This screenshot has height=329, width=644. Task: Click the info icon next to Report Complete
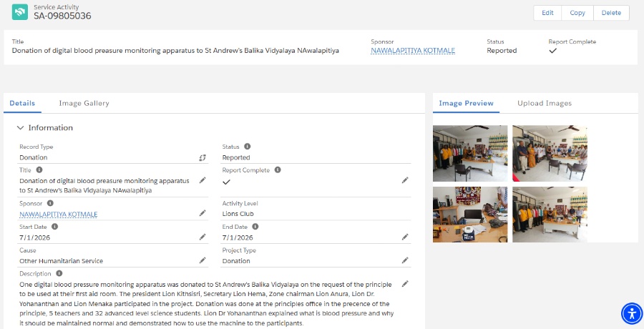(x=278, y=170)
